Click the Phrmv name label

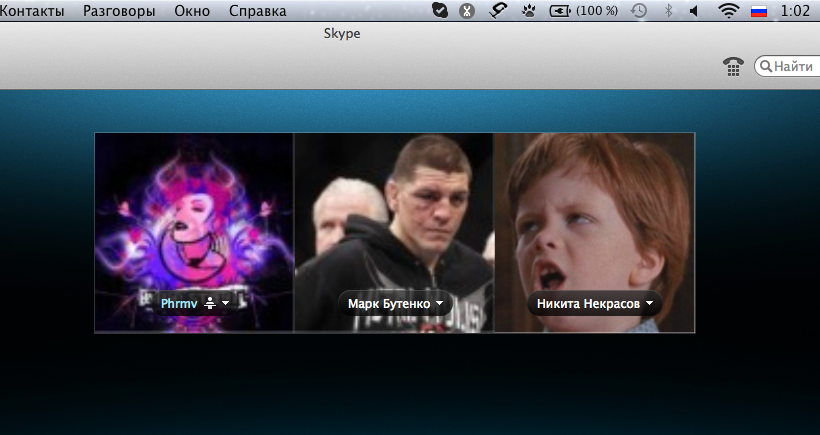179,304
